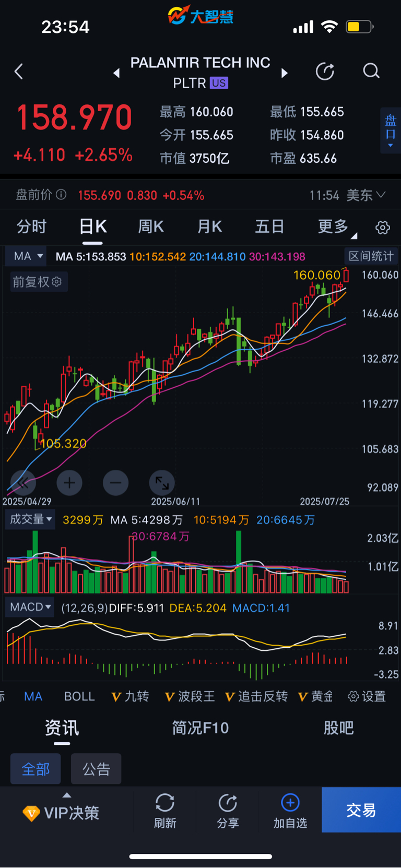This screenshot has height=868, width=401.
Task: Switch to 分时 chart tab
Action: click(32, 227)
